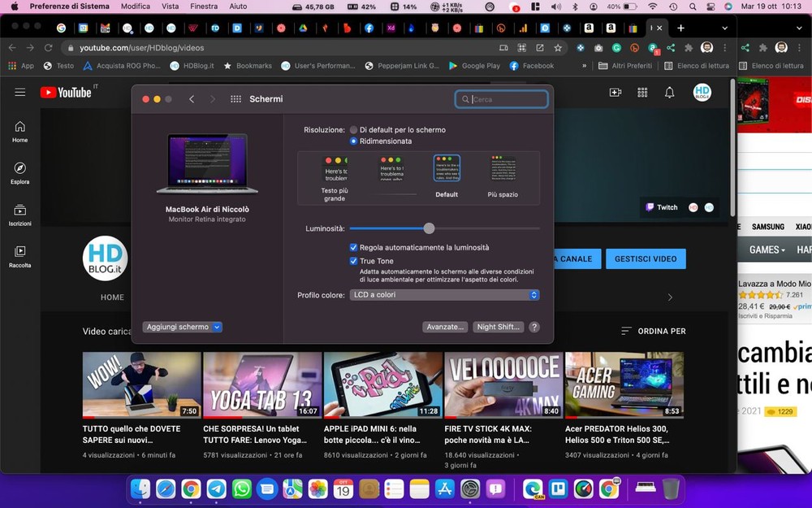
Task: Open Photos from the Dock
Action: [x=318, y=488]
